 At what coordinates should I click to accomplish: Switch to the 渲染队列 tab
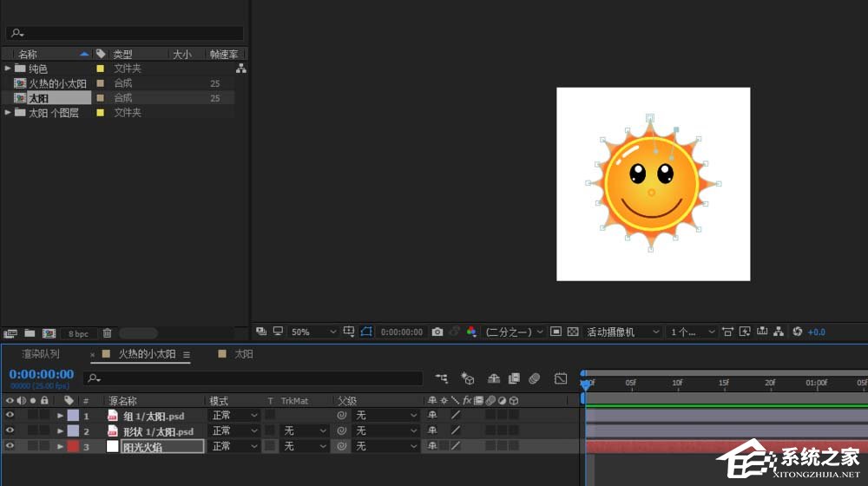click(x=41, y=354)
